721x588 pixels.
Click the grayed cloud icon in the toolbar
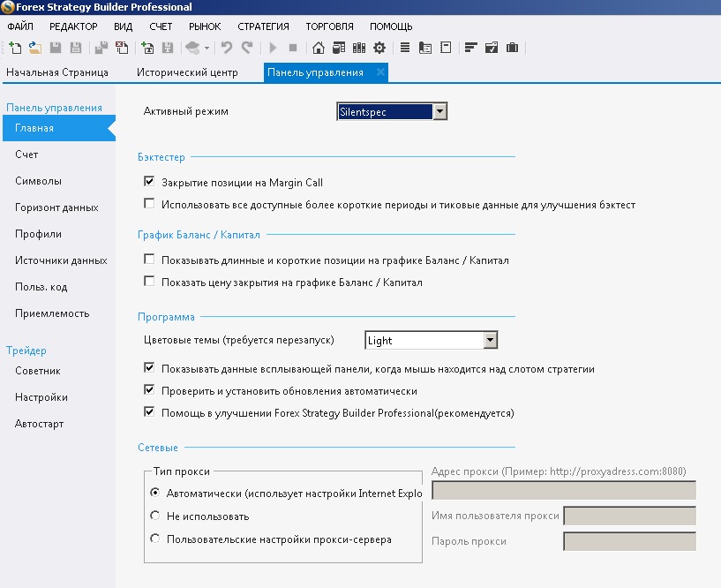point(192,48)
